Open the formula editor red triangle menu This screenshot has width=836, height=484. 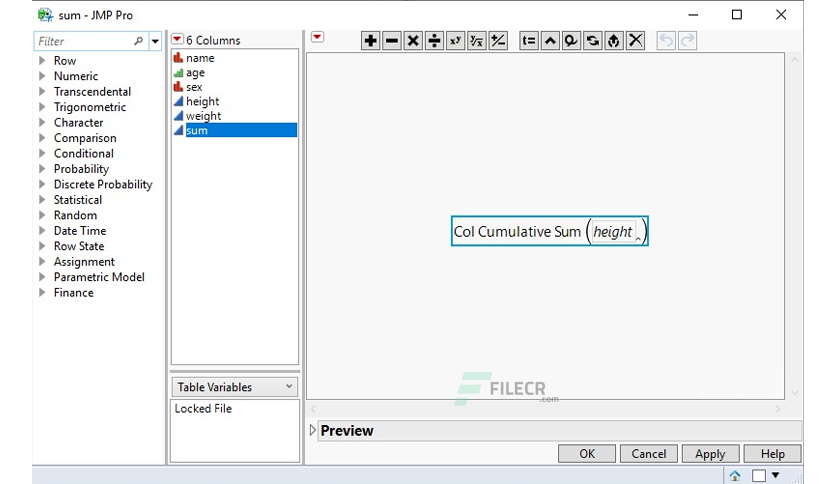pyautogui.click(x=317, y=37)
